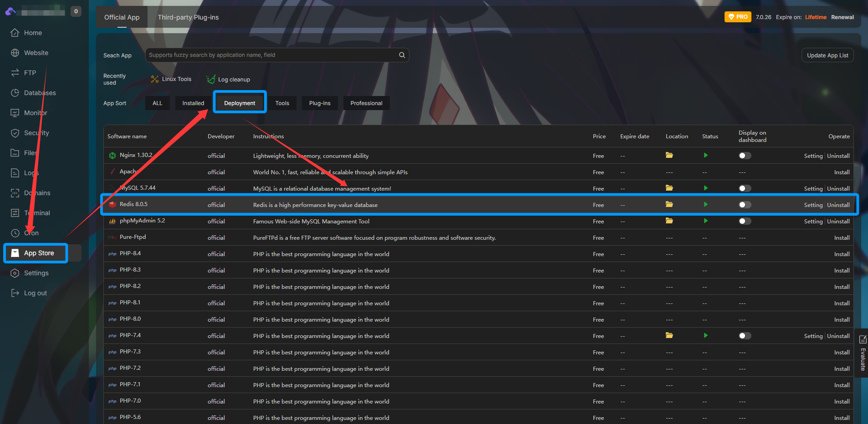Click the Cron clock icon
This screenshot has width=868, height=424.
coord(15,233)
